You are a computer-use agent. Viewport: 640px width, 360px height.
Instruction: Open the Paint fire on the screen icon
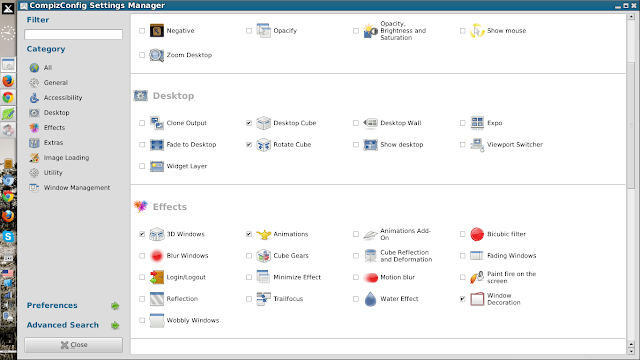[477, 277]
